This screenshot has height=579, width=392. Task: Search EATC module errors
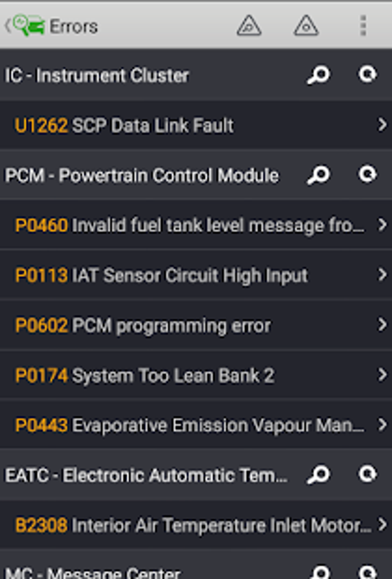pos(319,475)
